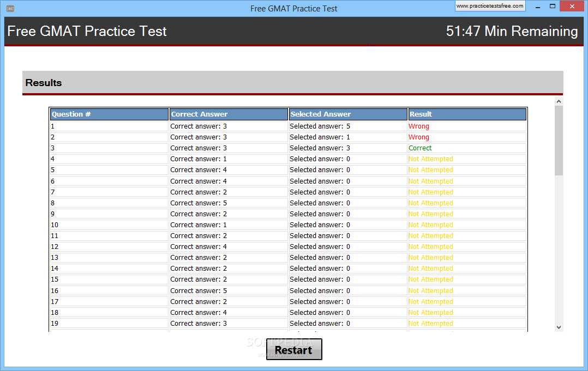Click 'Correct answer: 5' in row 16
Viewport: 588px width, 371px height.
199,290
